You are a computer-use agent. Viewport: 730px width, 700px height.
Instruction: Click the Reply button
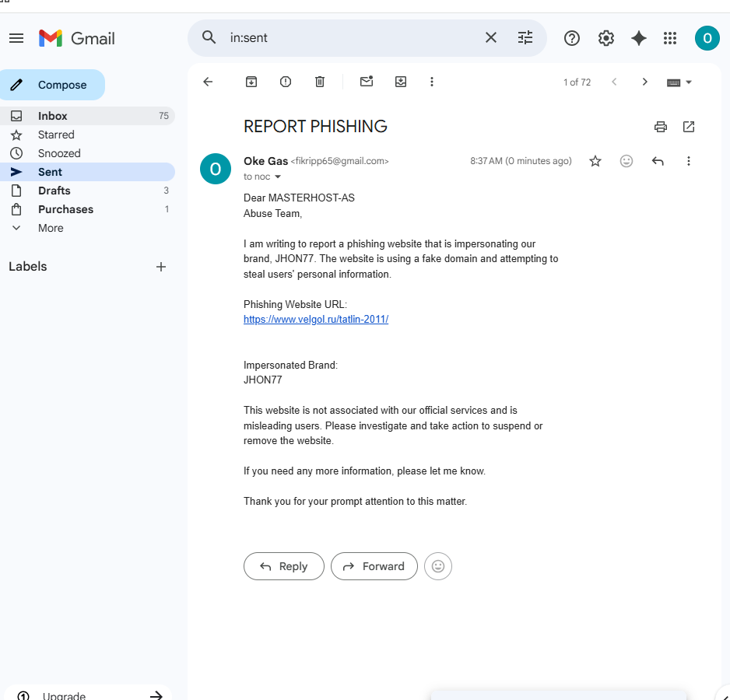click(x=283, y=566)
